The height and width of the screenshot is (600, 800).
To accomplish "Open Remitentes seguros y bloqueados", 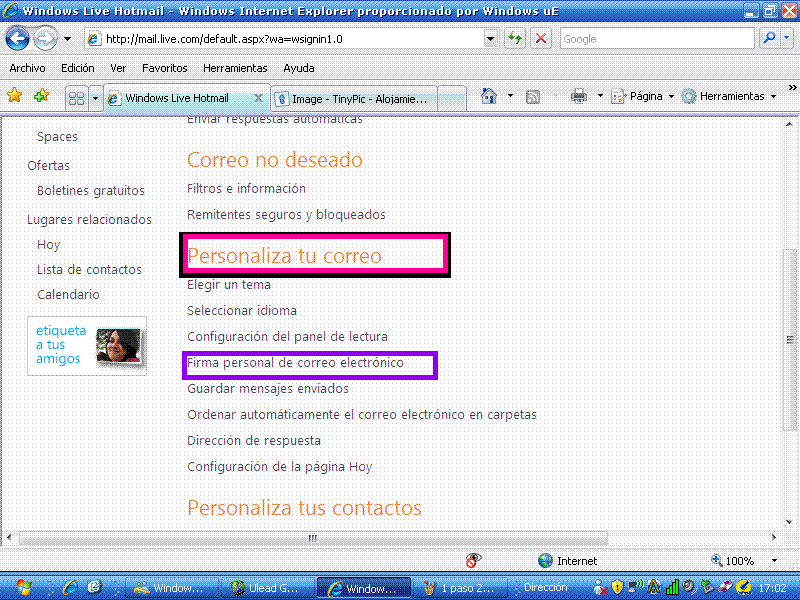I will click(286, 214).
